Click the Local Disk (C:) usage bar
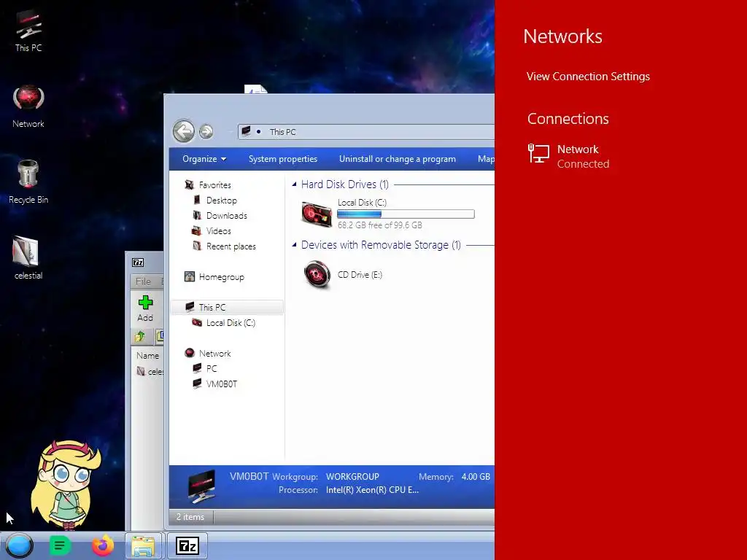The image size is (747, 560). 406,214
